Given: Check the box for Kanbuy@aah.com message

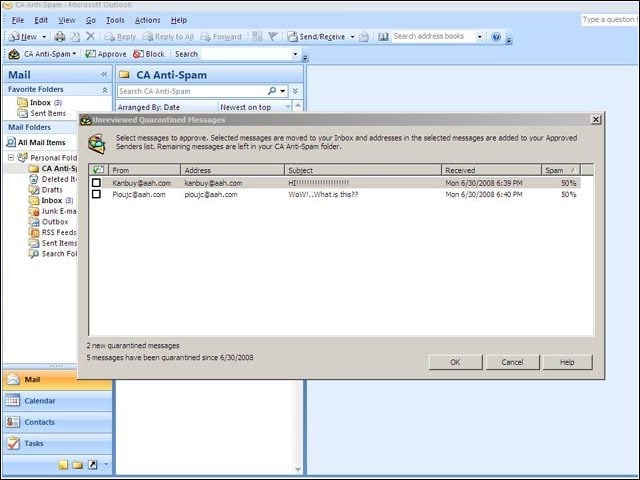Looking at the screenshot, I should coord(96,182).
